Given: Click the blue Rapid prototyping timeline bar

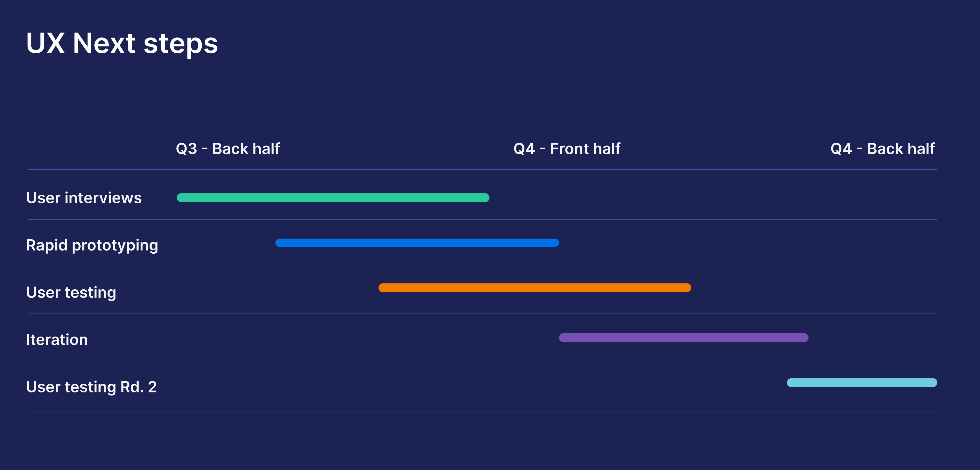Looking at the screenshot, I should tap(417, 243).
